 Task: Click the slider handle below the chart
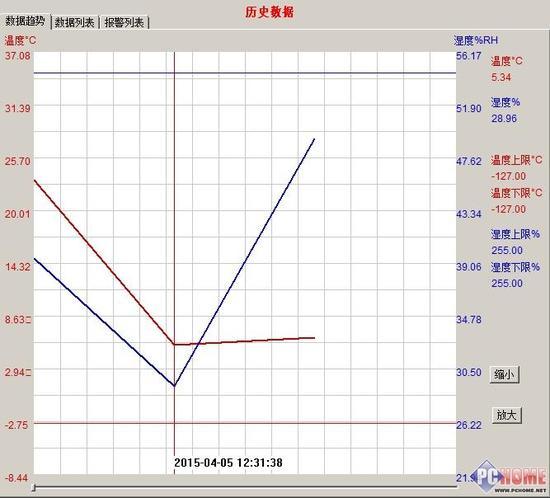tap(34, 487)
